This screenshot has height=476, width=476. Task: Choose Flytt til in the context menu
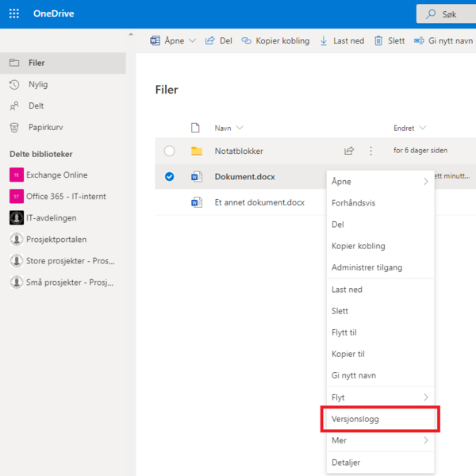click(381, 332)
